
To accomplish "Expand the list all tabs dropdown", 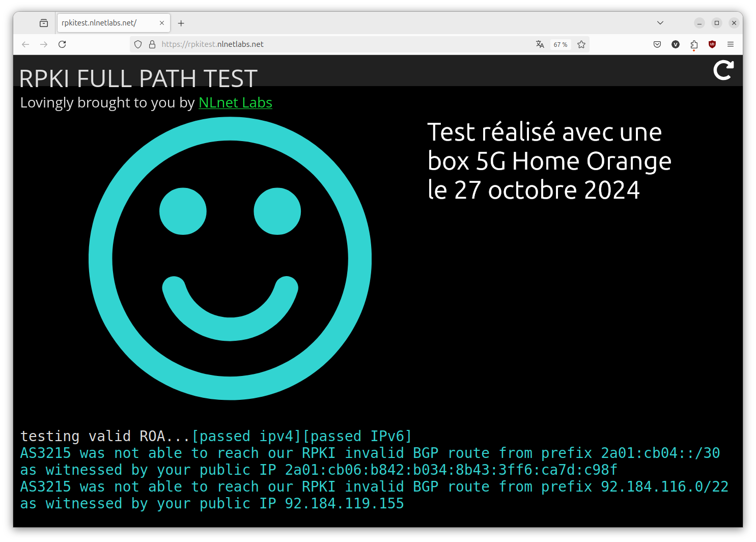I will coord(660,23).
